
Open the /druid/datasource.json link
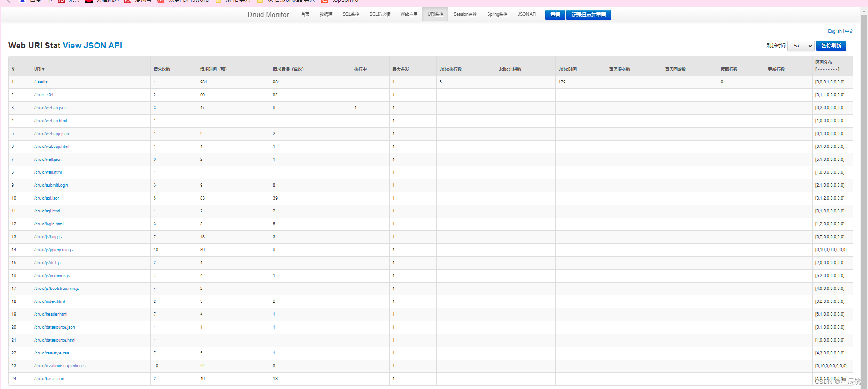point(54,327)
